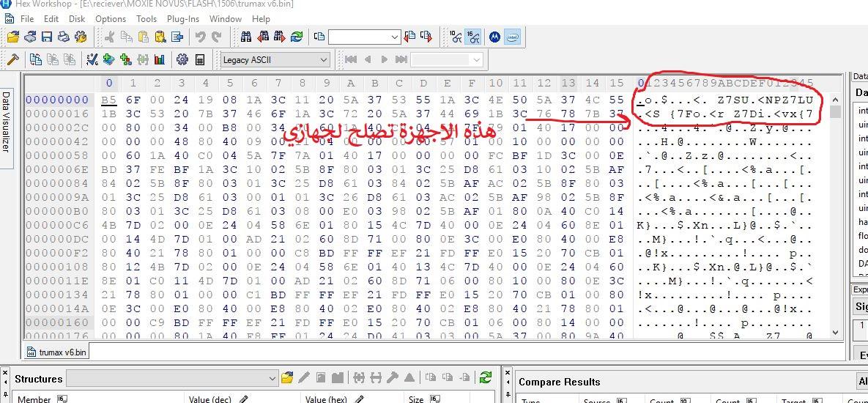
Task: Open Find with the binoculars icon
Action: tap(246, 37)
